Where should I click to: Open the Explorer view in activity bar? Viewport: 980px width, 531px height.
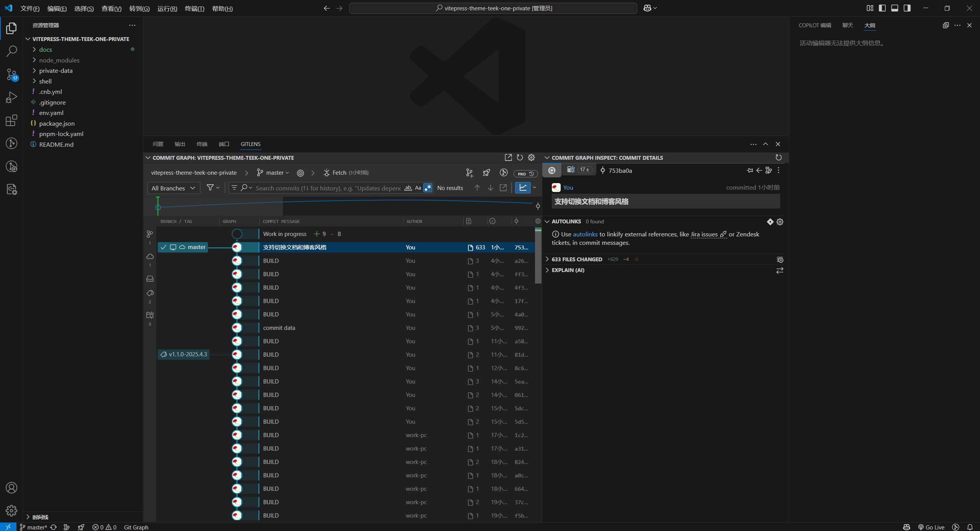point(11,28)
